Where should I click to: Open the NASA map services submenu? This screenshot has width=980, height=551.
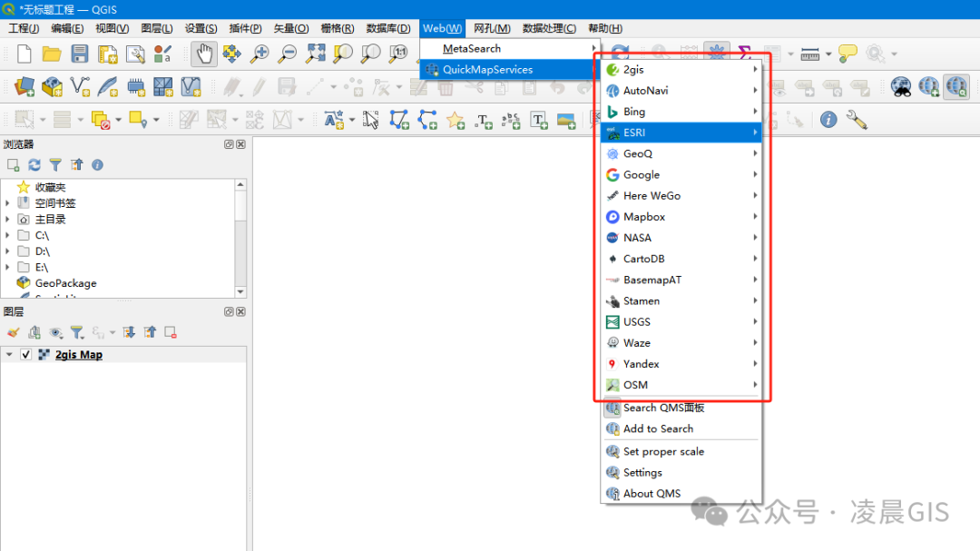point(681,238)
